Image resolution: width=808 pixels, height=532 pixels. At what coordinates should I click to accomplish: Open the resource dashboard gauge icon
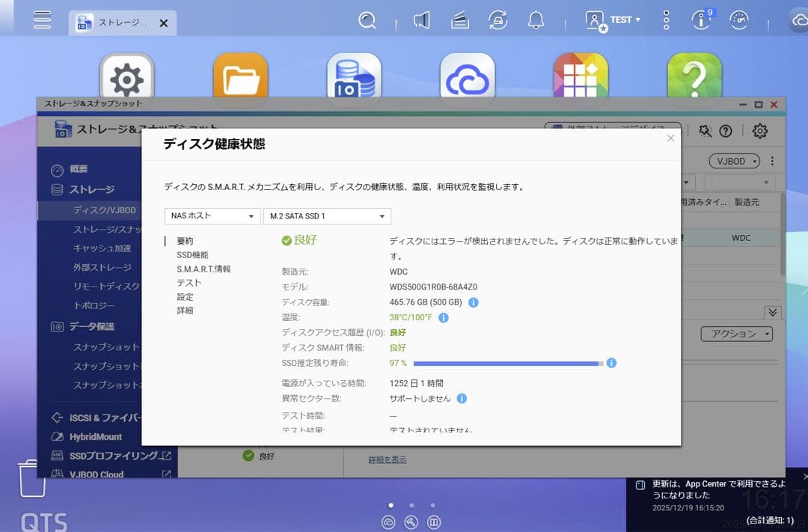[x=739, y=19]
